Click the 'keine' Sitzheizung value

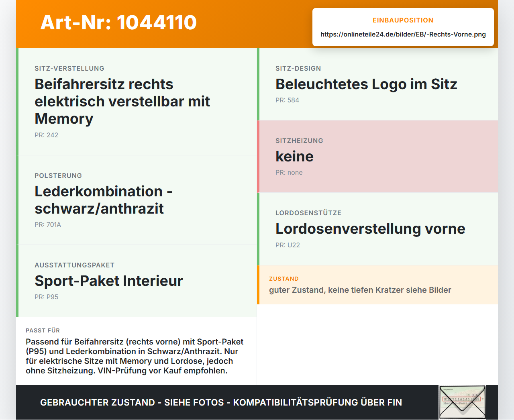(x=294, y=157)
